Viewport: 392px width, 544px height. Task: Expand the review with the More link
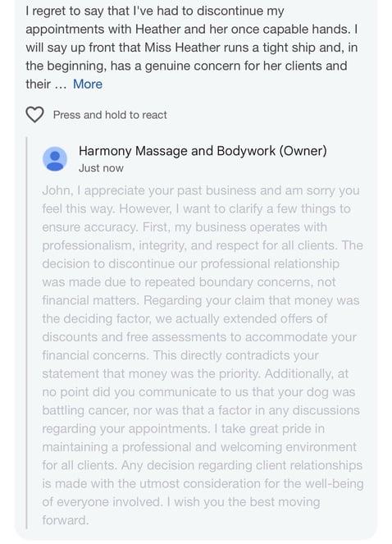point(88,85)
